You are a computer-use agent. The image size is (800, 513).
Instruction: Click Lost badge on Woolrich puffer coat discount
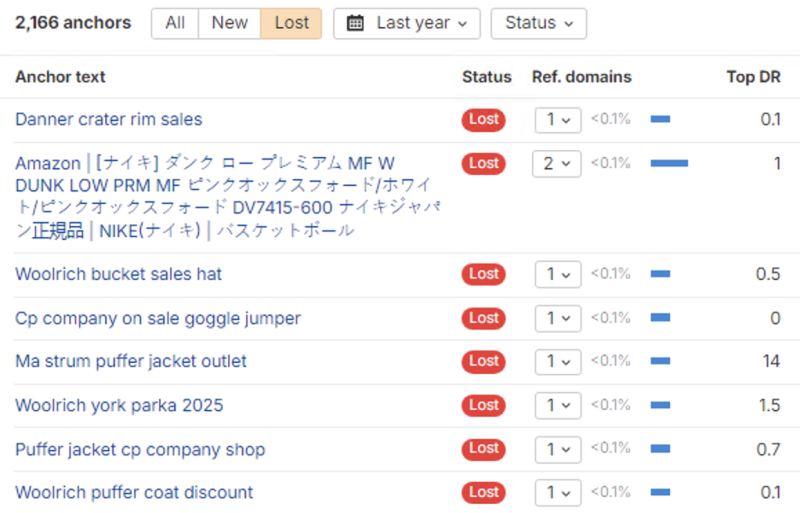(x=483, y=492)
